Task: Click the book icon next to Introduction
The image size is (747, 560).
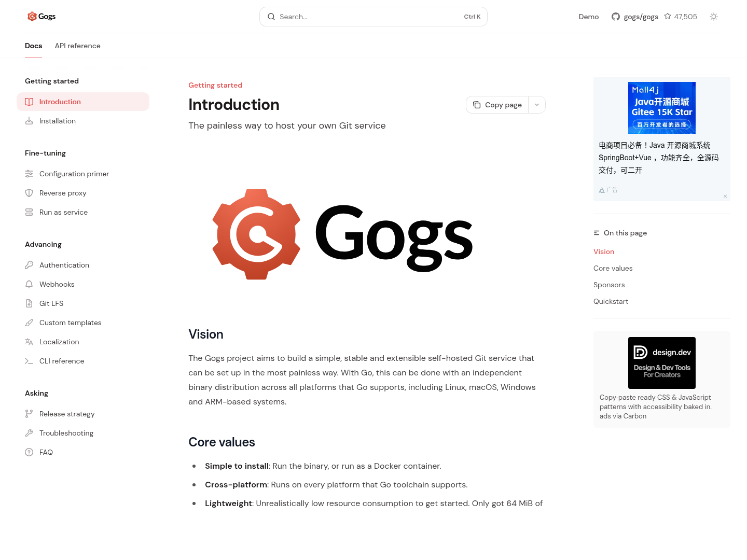Action: (29, 102)
